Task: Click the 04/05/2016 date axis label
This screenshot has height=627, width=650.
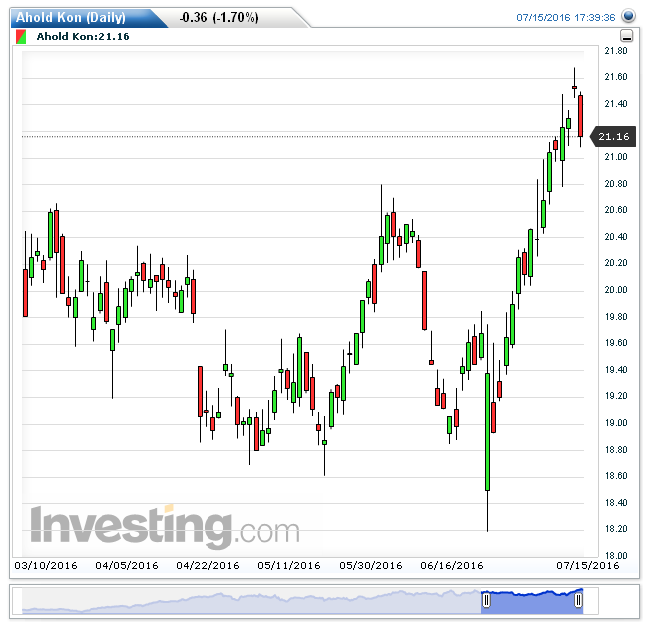Action: click(x=127, y=565)
